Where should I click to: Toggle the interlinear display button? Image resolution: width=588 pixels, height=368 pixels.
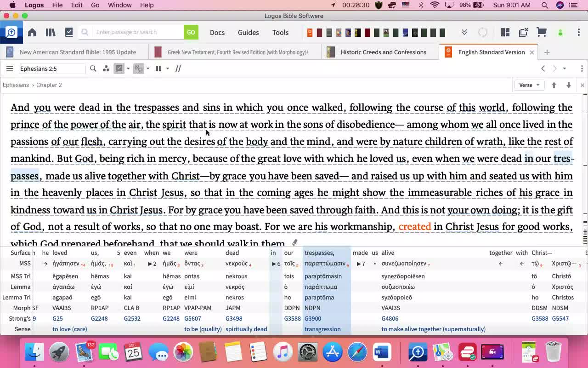pyautogui.click(x=119, y=69)
